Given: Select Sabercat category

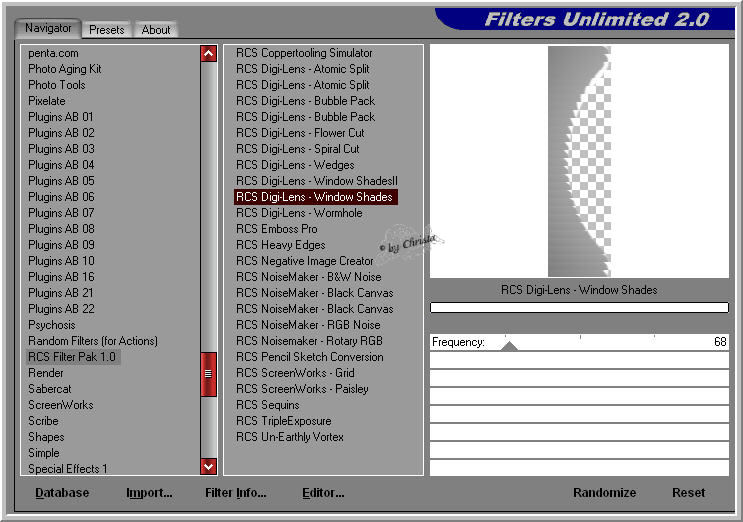Looking at the screenshot, I should coord(50,389).
